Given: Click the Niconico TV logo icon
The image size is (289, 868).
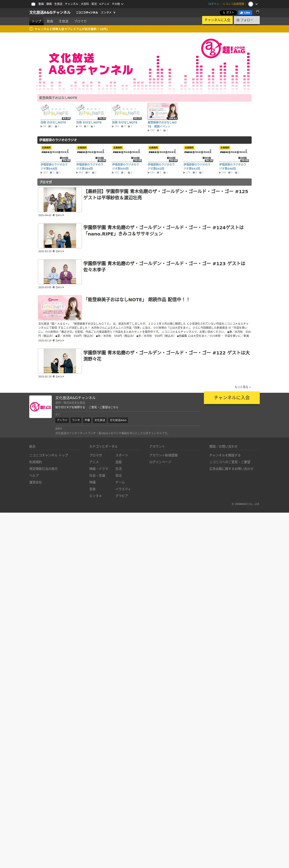Looking at the screenshot, I should point(33,4).
